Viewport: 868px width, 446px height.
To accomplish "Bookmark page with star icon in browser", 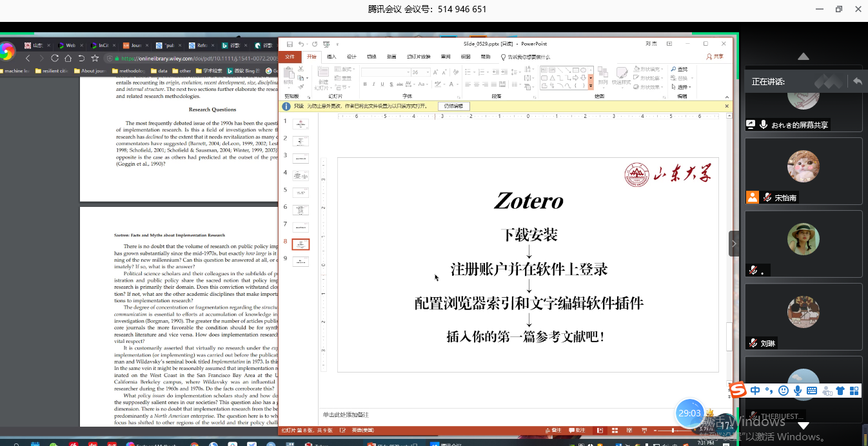I will click(x=96, y=59).
